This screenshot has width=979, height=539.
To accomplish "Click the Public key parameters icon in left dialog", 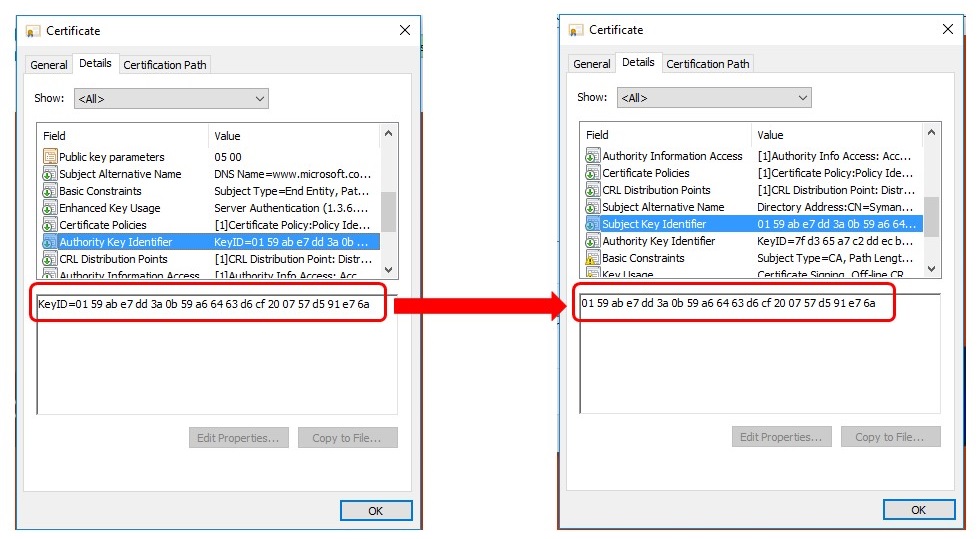I will coord(50,157).
